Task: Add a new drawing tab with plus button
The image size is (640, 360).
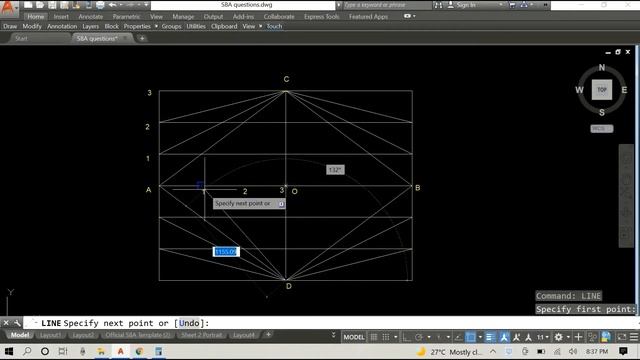Action: tap(142, 38)
